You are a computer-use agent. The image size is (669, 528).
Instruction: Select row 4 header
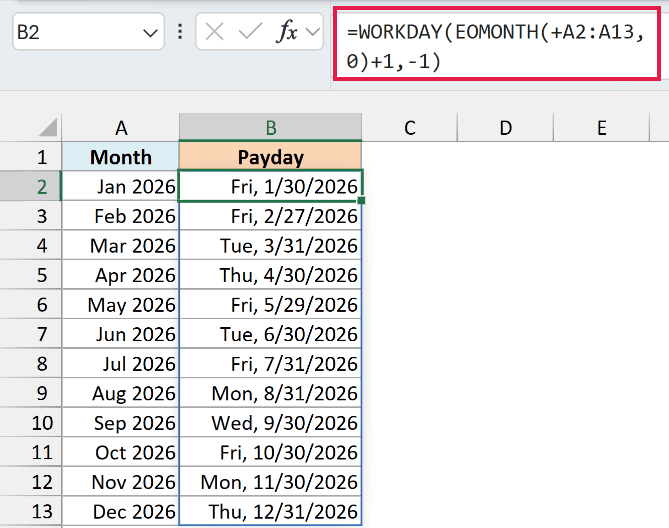31,245
